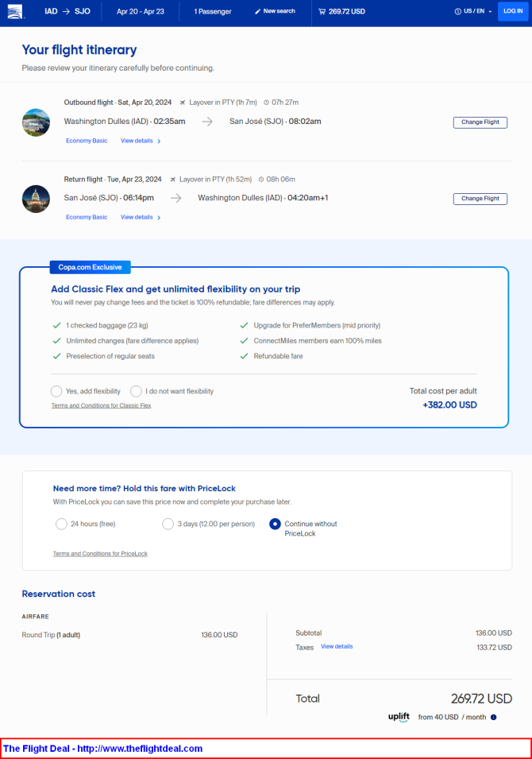Open the 1 Passenger header item
This screenshot has height=759, width=532.
click(213, 11)
